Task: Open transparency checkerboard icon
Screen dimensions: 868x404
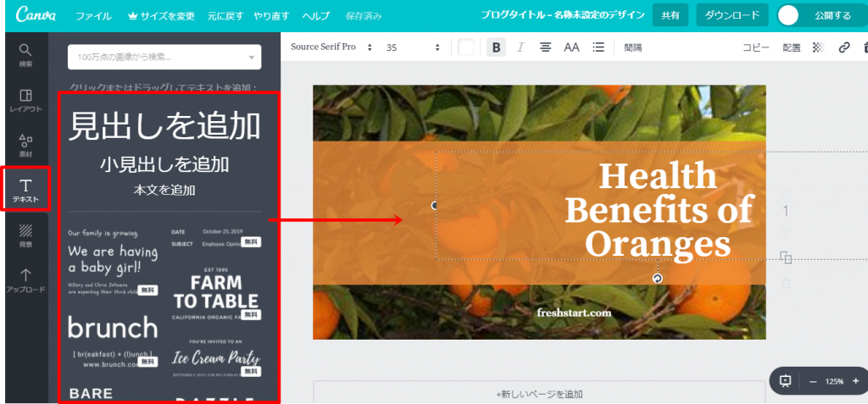Action: pos(818,47)
